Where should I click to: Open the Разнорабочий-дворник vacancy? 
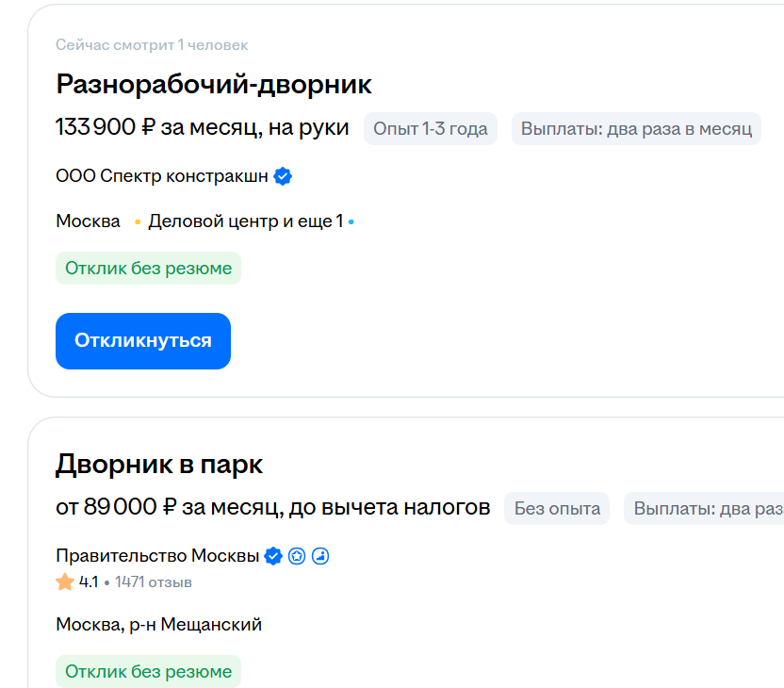214,84
